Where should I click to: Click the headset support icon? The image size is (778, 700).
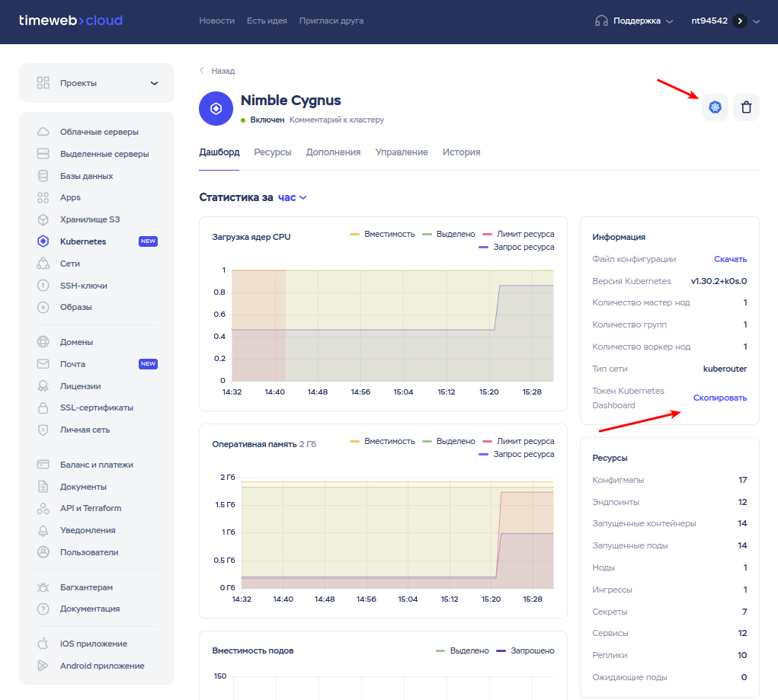[601, 21]
